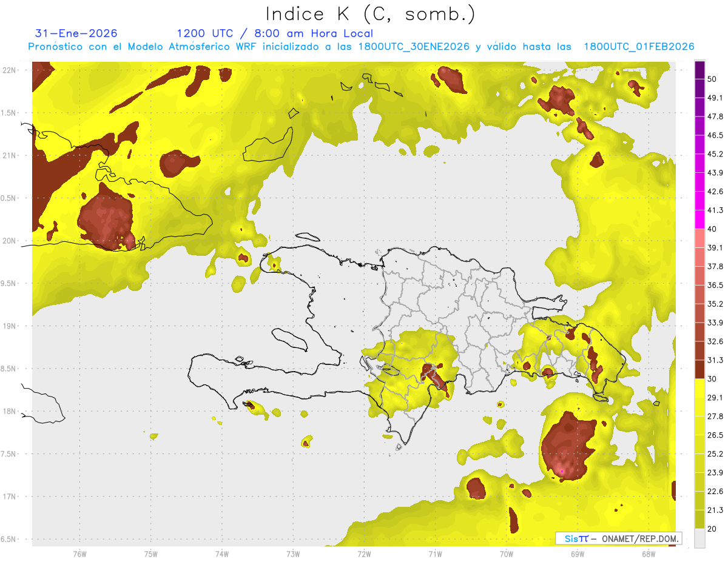Screen dimensions: 728x562
Task: Pick the colorbar value "21.3"
Action: pos(715,510)
